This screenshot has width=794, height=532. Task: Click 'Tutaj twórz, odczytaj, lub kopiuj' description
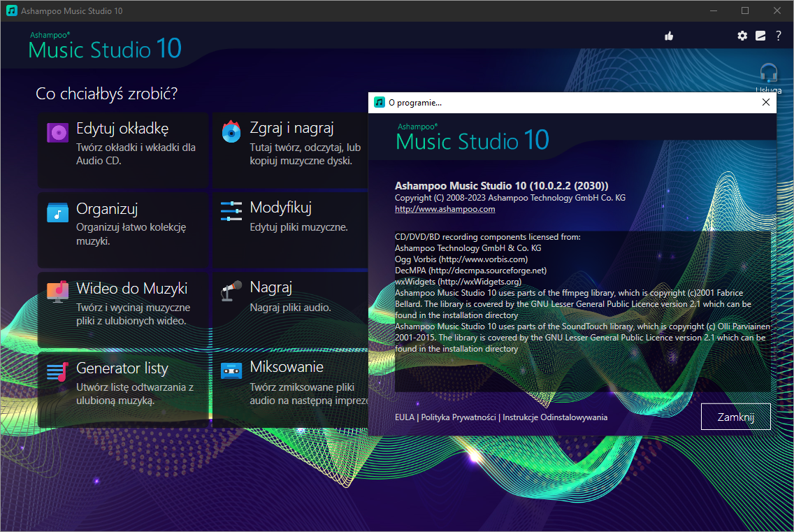(305, 154)
